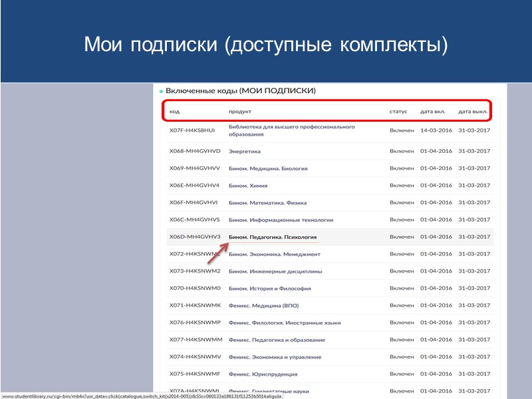Click 01-04-2016 in 'Феникс. Медицина (ВПО)' row
The height and width of the screenshot is (399, 532).
[x=436, y=305]
